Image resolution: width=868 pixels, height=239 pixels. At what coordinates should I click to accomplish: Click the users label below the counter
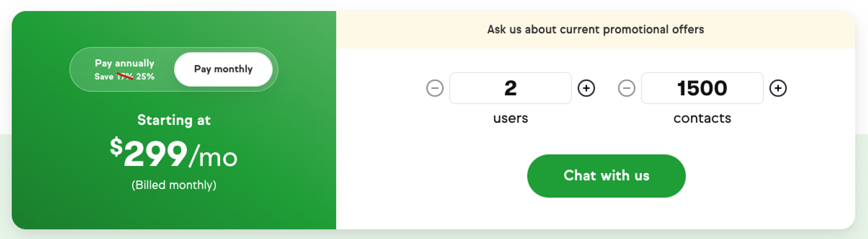tap(510, 118)
